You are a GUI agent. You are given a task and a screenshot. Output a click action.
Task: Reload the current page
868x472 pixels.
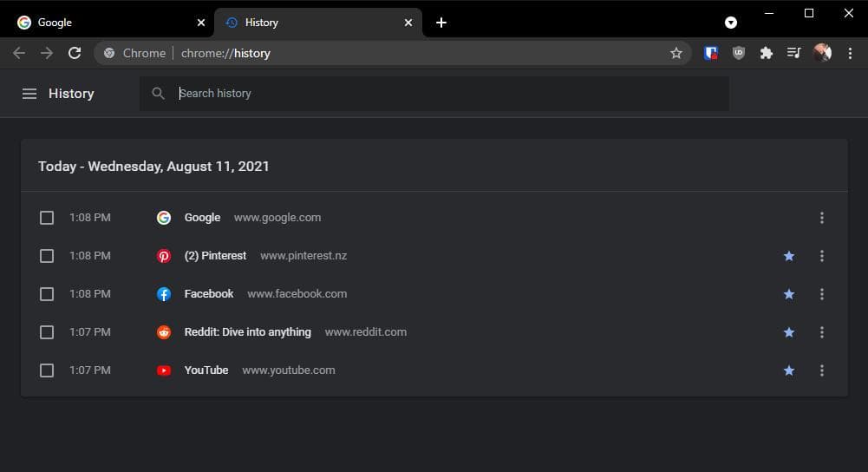75,53
